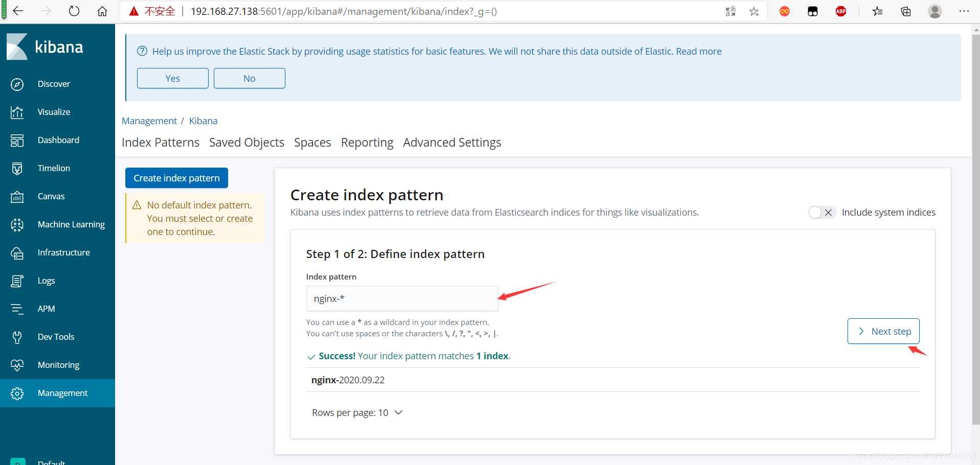This screenshot has height=465, width=980.
Task: Click Yes to share usage statistics
Action: pyautogui.click(x=173, y=78)
